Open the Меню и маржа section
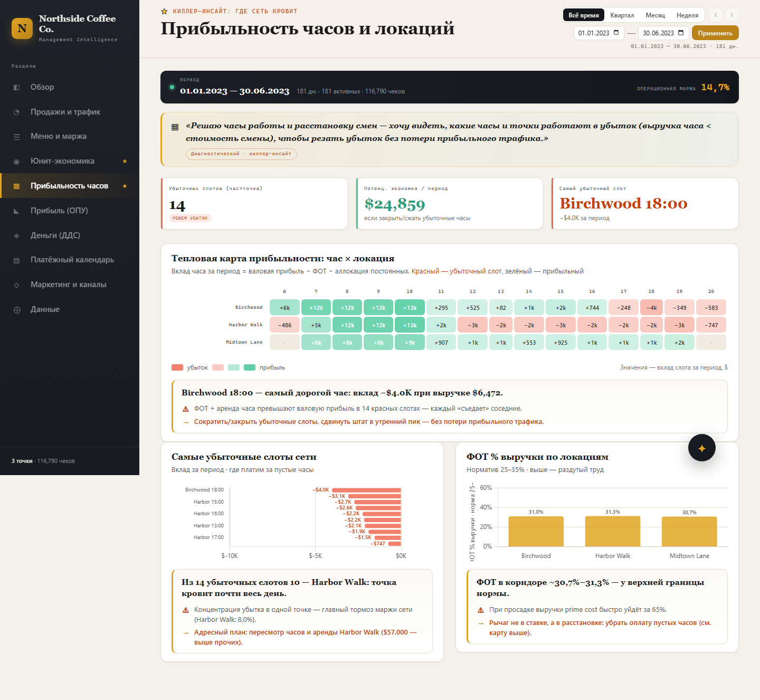 (x=70, y=136)
